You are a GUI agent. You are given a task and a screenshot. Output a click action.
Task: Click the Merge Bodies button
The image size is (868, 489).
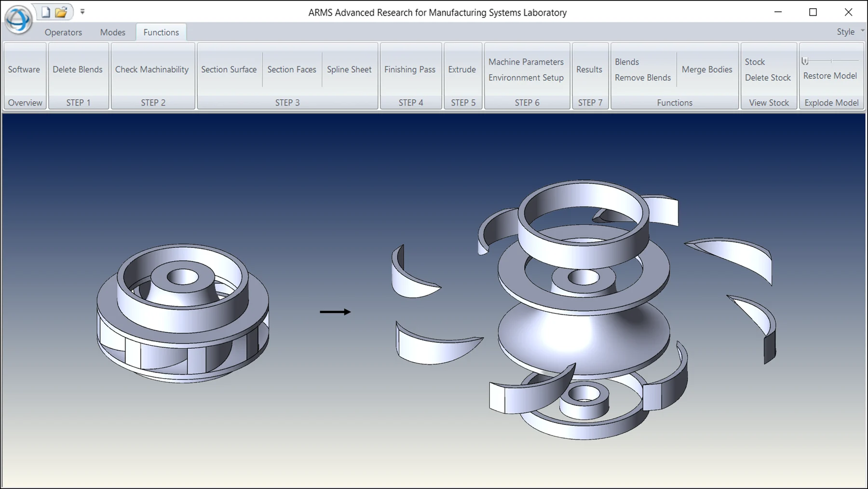(707, 69)
